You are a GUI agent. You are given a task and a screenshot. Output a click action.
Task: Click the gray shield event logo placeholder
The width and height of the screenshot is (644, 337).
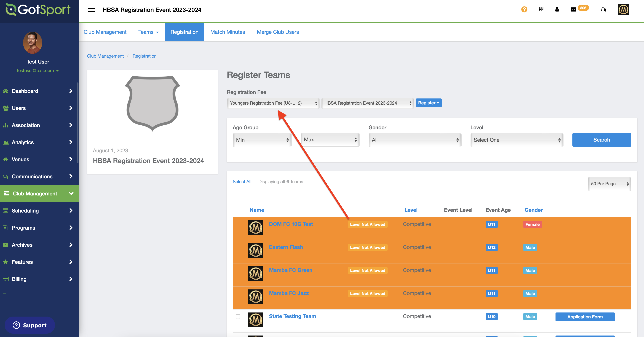pos(152,103)
